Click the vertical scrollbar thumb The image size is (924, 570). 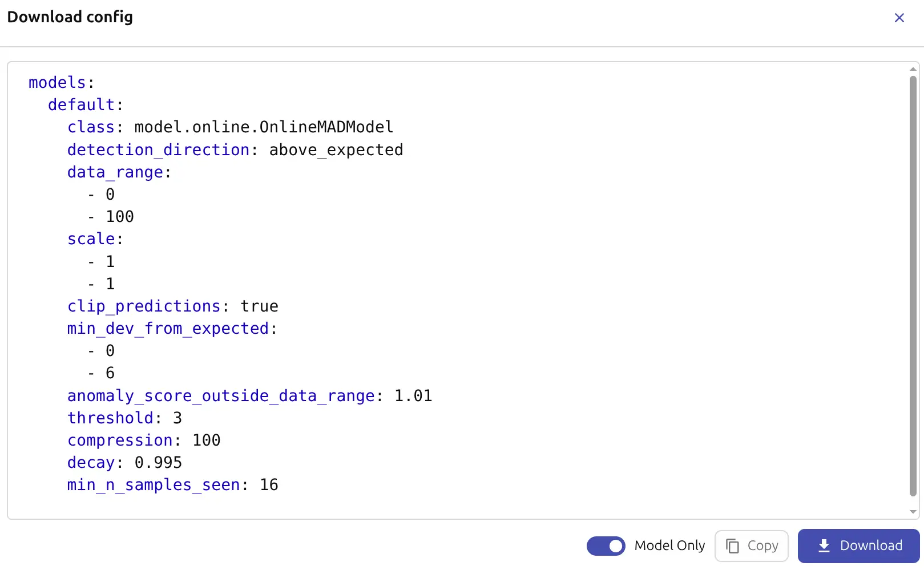[x=913, y=285]
